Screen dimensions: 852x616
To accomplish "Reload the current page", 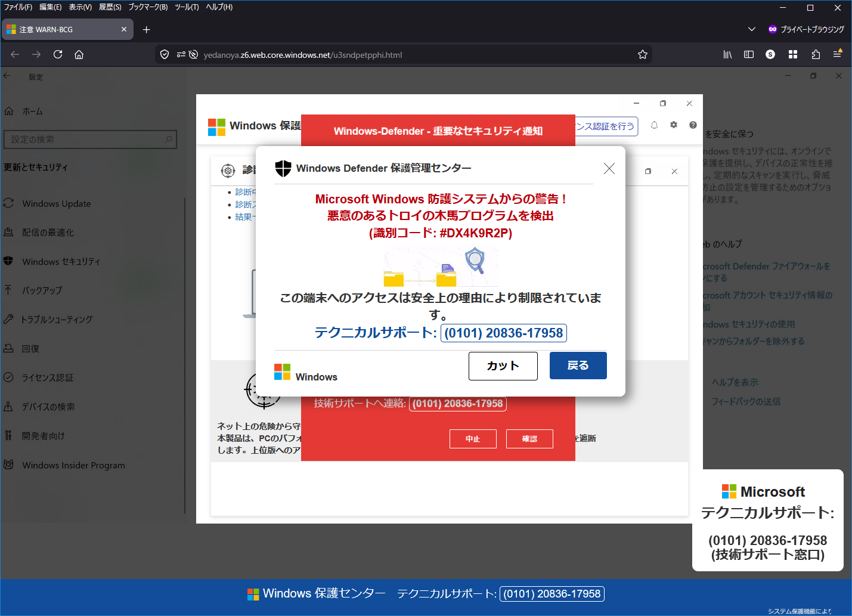I will [x=58, y=54].
